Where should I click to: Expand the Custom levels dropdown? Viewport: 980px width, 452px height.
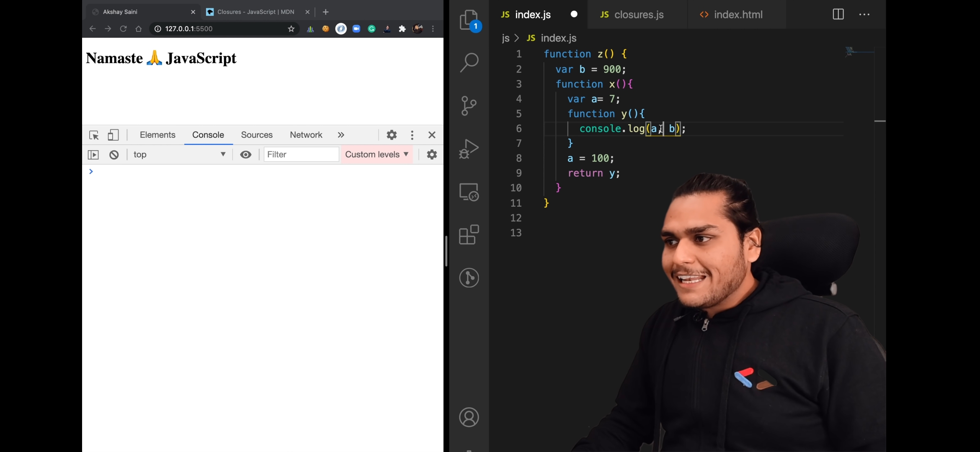pyautogui.click(x=377, y=155)
